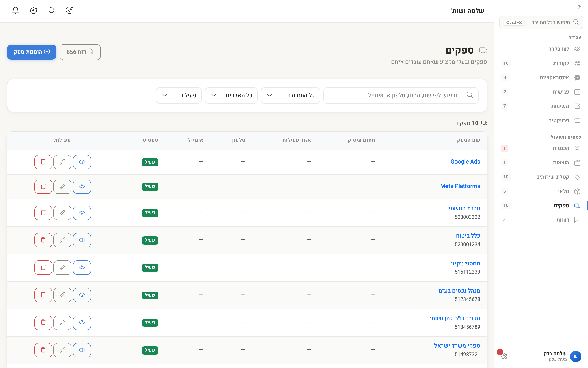
Task: Edit the Google Ads supplier
Action: pyautogui.click(x=62, y=162)
